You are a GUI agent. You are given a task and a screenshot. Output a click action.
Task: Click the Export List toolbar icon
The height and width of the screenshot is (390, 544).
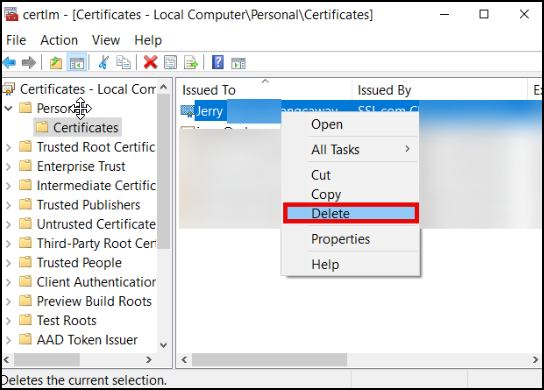(190, 63)
